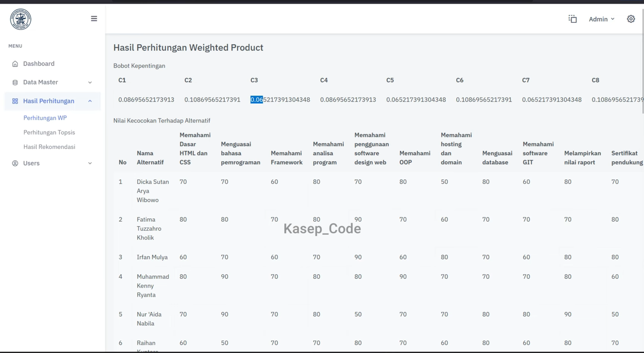Viewport: 644px width, 353px height.
Task: Click the C6 column header
Action: [x=460, y=80]
